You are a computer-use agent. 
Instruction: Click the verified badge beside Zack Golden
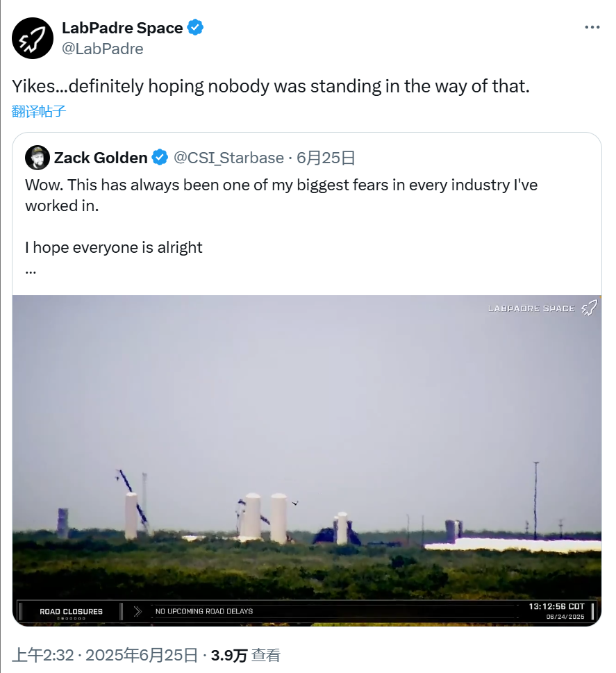tap(160, 158)
